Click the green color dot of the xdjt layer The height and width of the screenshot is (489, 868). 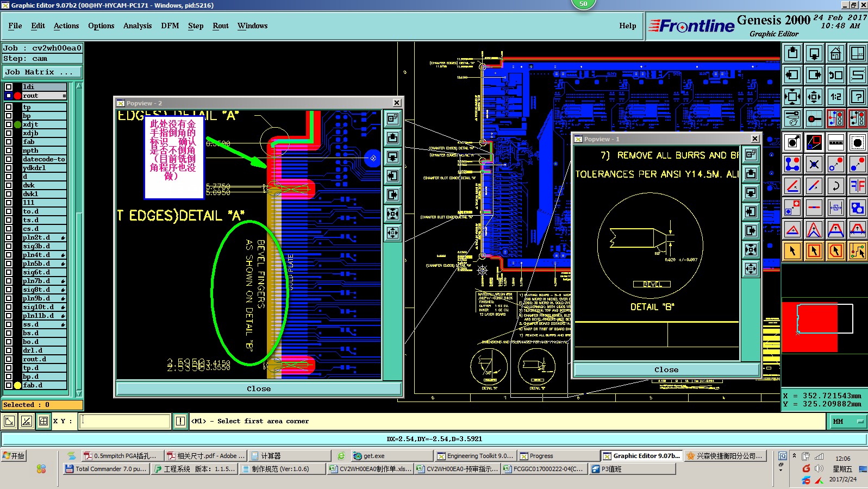[x=17, y=124]
